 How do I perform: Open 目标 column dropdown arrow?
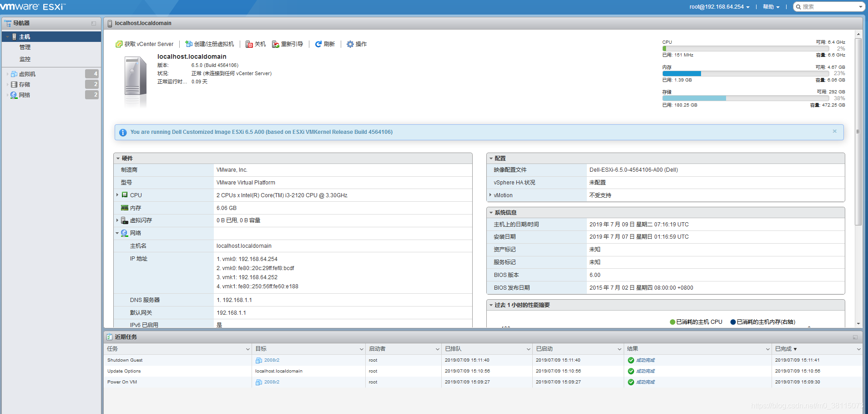tap(362, 349)
